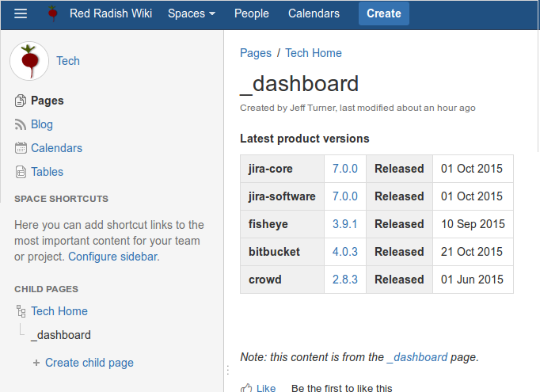540x392 pixels.
Task: Click the Blog RSS feed icon
Action: (21, 124)
